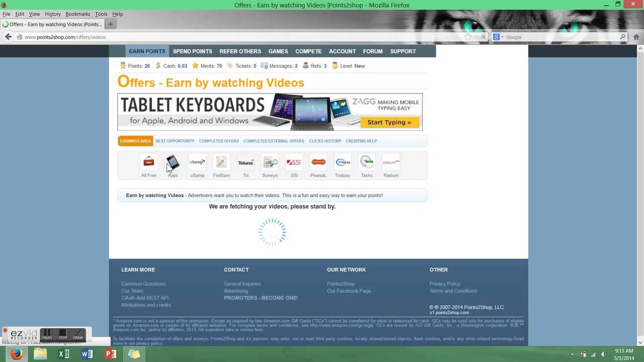644x362 pixels.
Task: Select the Offers browser tab
Action: (52, 24)
